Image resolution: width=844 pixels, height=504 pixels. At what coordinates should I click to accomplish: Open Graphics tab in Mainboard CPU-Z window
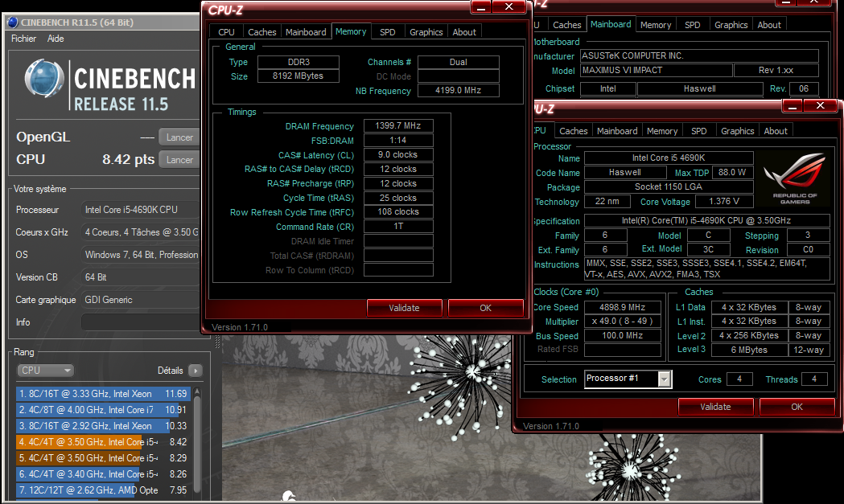click(731, 25)
